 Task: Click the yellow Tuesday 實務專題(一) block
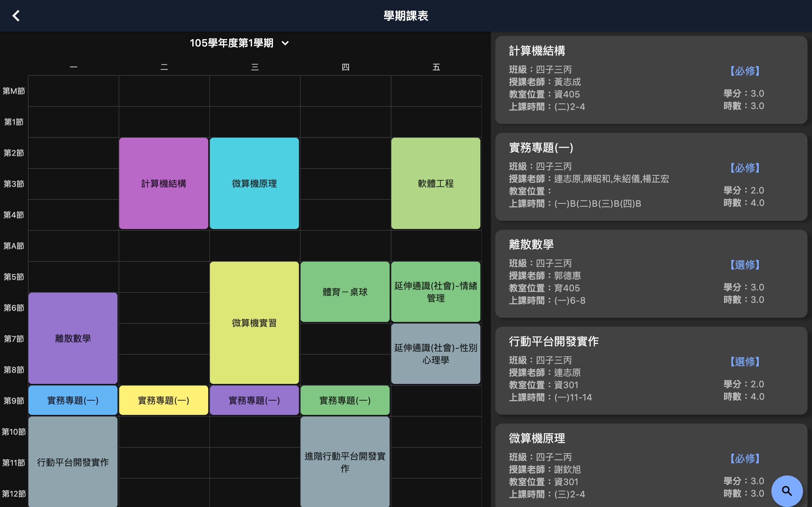pyautogui.click(x=164, y=400)
